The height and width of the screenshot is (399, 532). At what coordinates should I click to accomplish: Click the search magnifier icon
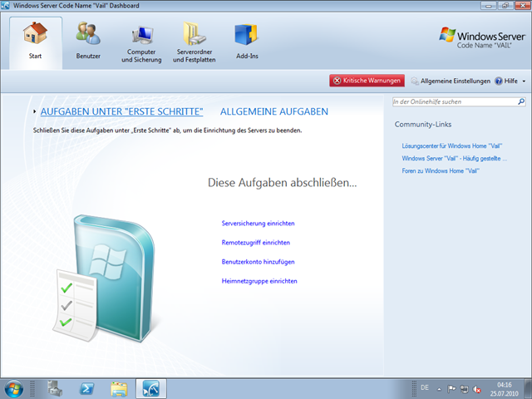[x=521, y=101]
